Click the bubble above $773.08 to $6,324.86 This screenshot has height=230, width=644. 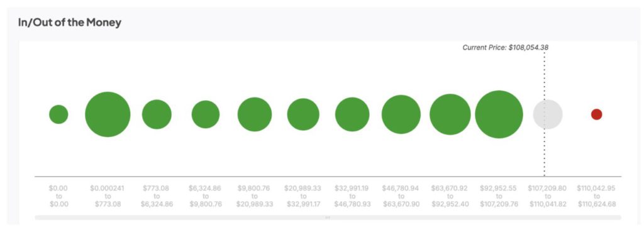[x=157, y=114]
